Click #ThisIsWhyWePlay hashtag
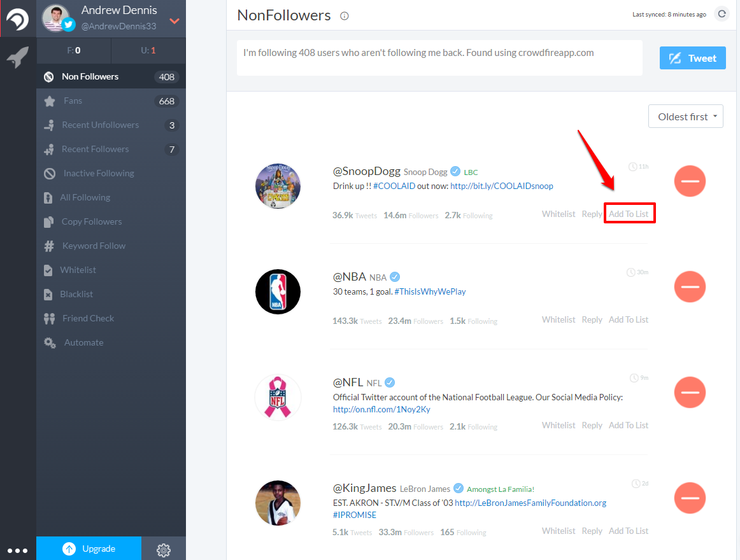Viewport: 740px width, 560px height. coord(430,292)
